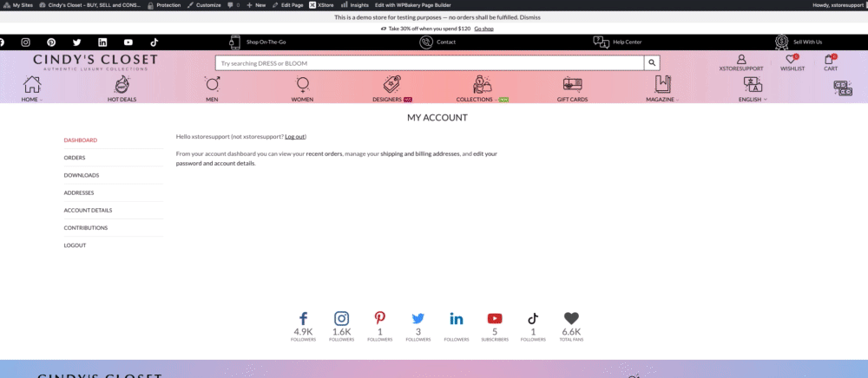Screen dimensions: 868x378
Task: Open LinkedIn icon in top black bar
Action: 102,42
